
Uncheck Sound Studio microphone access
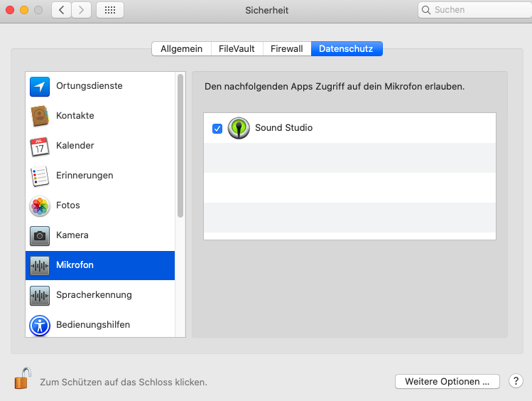(217, 129)
